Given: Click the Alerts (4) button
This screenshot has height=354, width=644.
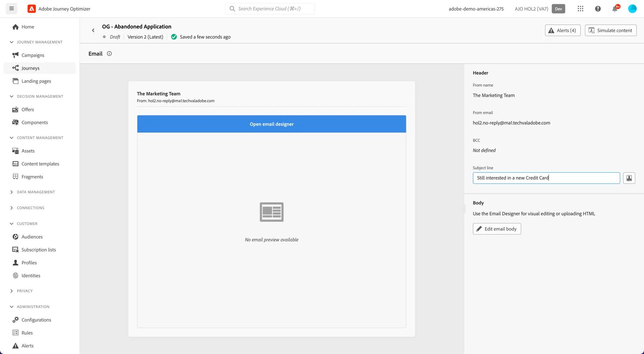Looking at the screenshot, I should [x=562, y=30].
